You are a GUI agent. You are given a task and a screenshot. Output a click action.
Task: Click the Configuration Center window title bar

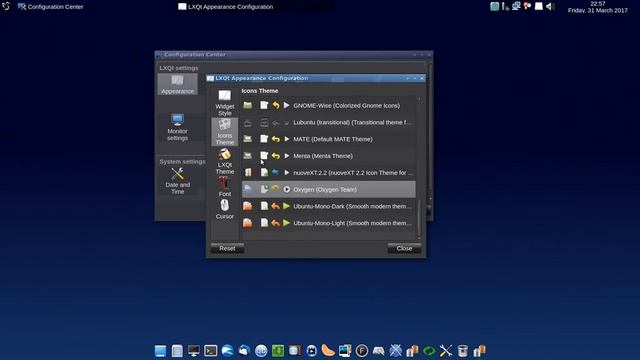coord(294,55)
